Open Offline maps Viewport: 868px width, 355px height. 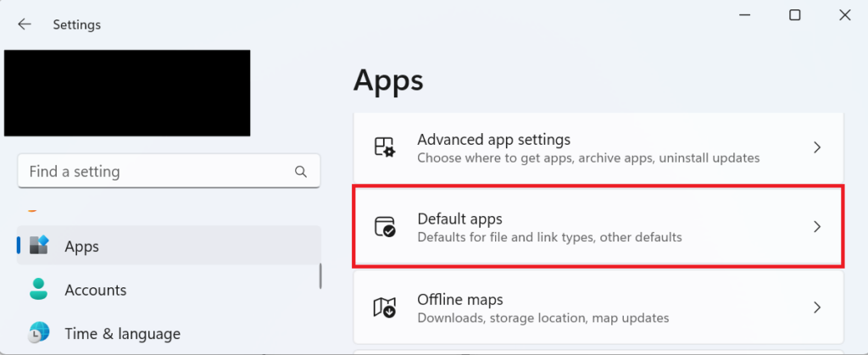pos(598,308)
